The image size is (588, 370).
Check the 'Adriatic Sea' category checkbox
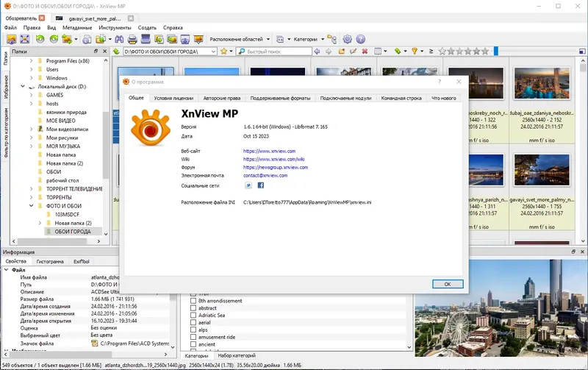tap(193, 316)
